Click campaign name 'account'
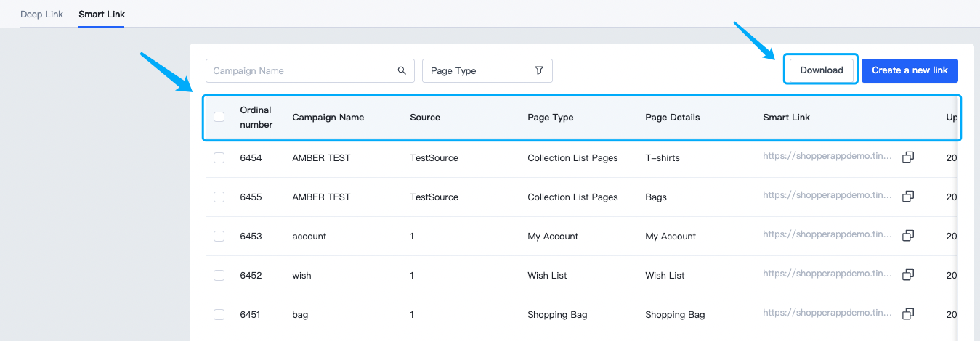This screenshot has height=341, width=980. point(309,236)
